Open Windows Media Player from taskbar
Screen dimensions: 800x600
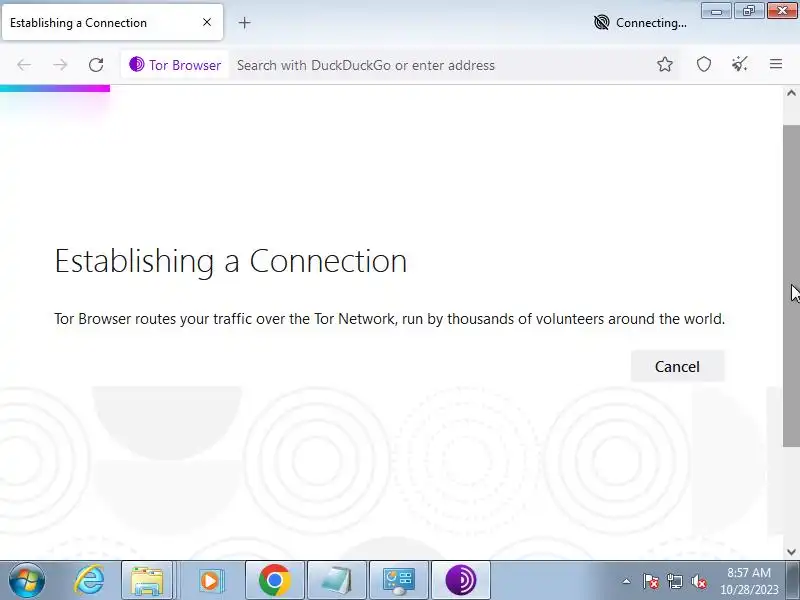(210, 580)
